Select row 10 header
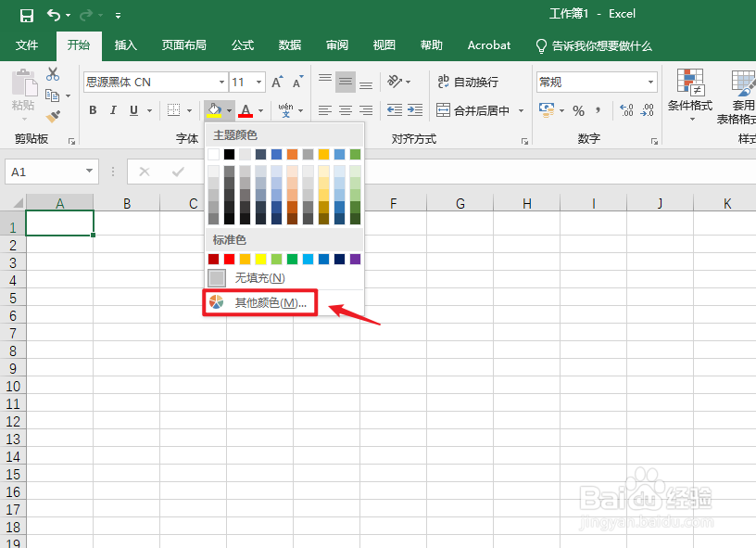 click(x=13, y=386)
